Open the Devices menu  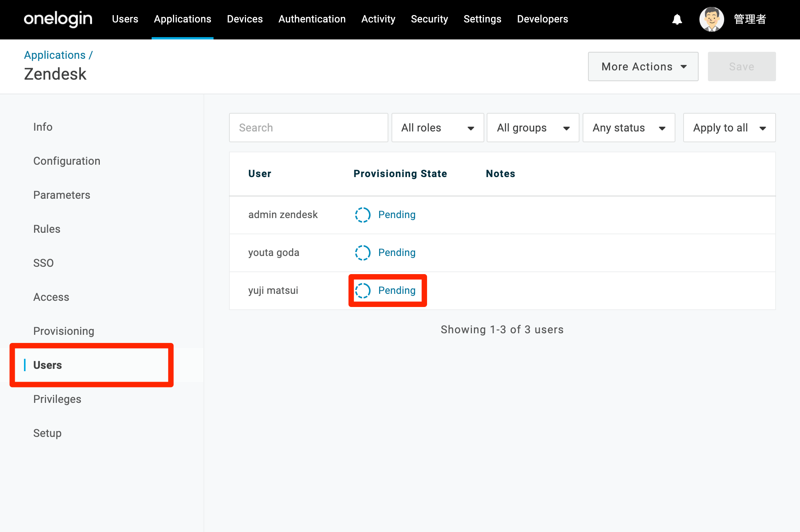click(x=245, y=19)
